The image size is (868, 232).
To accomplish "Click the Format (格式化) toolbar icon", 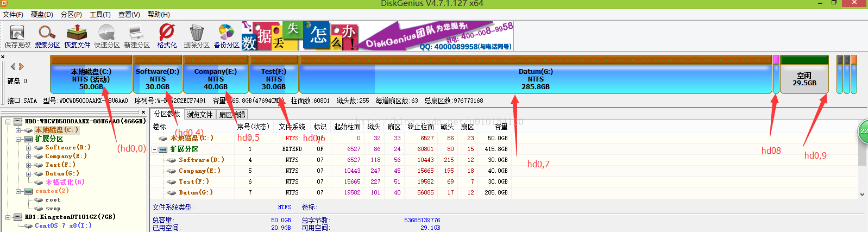I will (x=166, y=32).
